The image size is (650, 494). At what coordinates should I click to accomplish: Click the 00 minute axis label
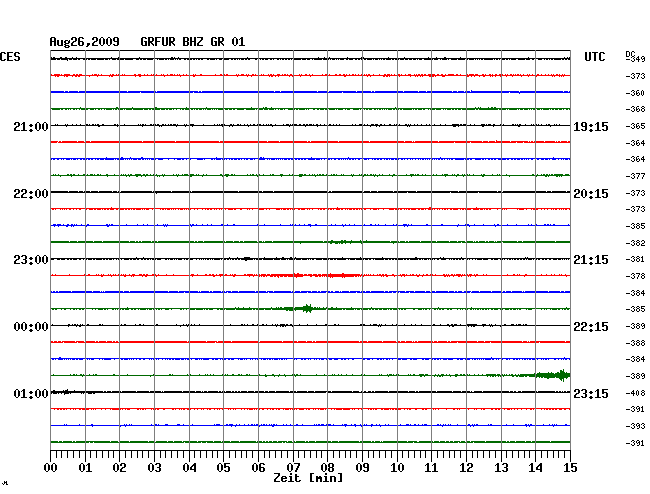coord(51,467)
